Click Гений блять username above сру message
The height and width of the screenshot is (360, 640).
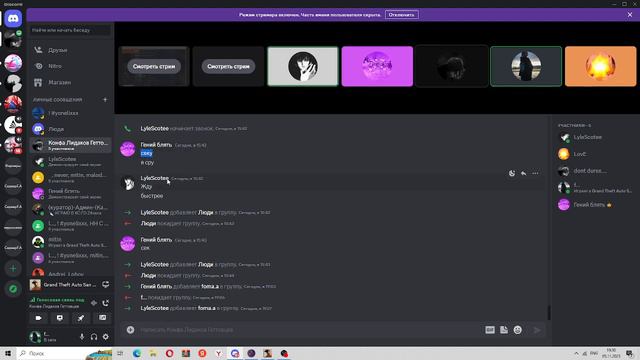tap(156, 144)
